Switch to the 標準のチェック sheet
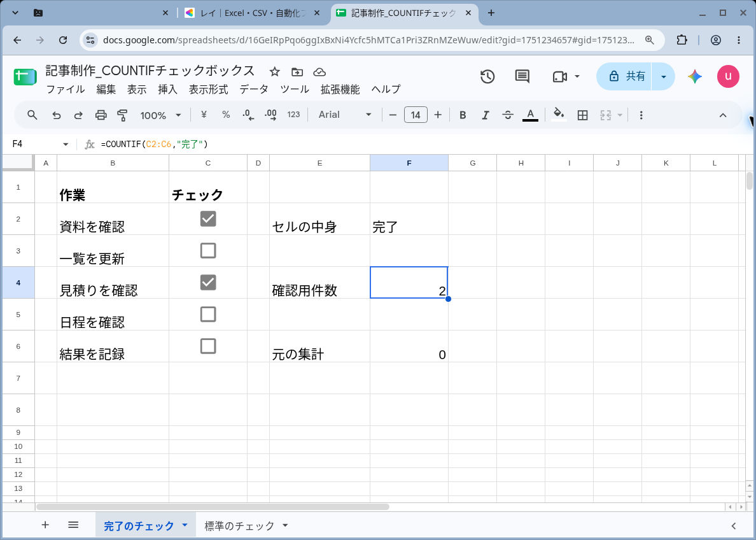Screen dimensions: 756x540 pos(239,525)
